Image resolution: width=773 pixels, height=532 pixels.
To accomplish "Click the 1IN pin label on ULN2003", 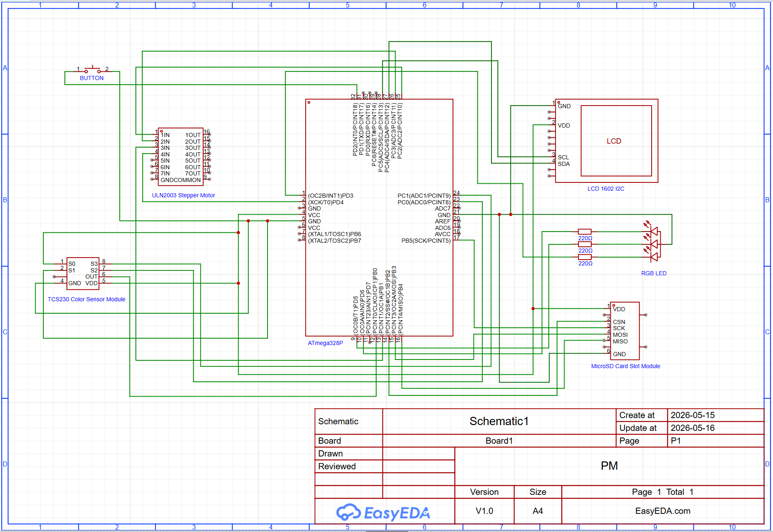I will click(x=165, y=135).
